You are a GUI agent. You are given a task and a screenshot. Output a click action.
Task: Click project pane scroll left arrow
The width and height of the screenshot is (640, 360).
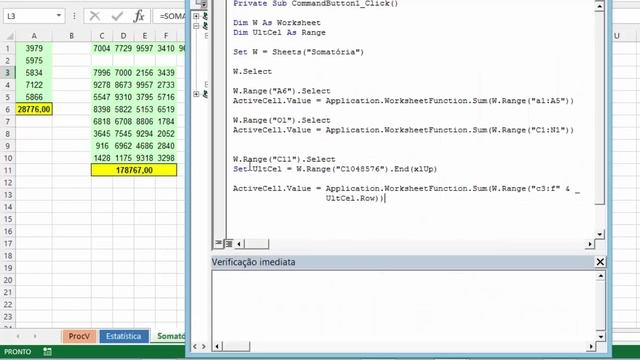click(195, 347)
